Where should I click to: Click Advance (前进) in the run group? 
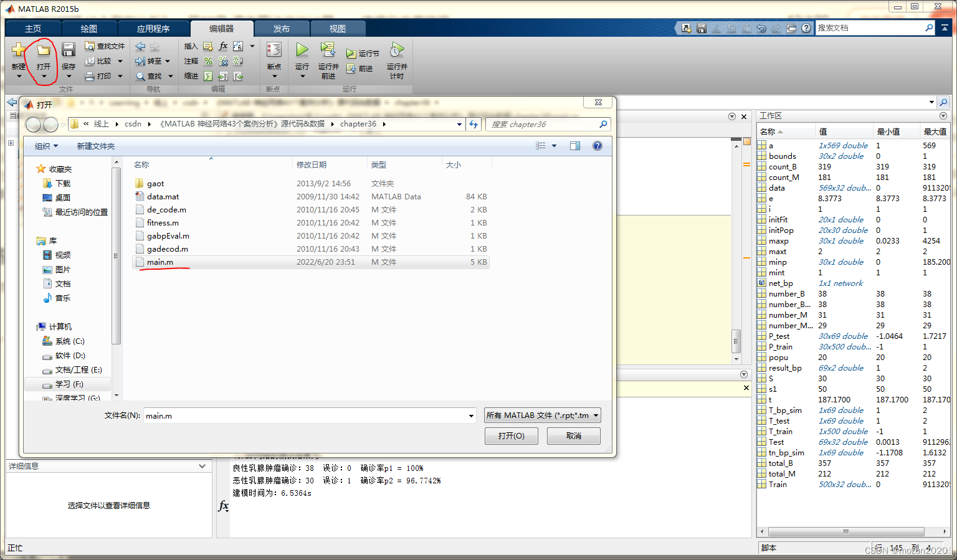click(359, 69)
